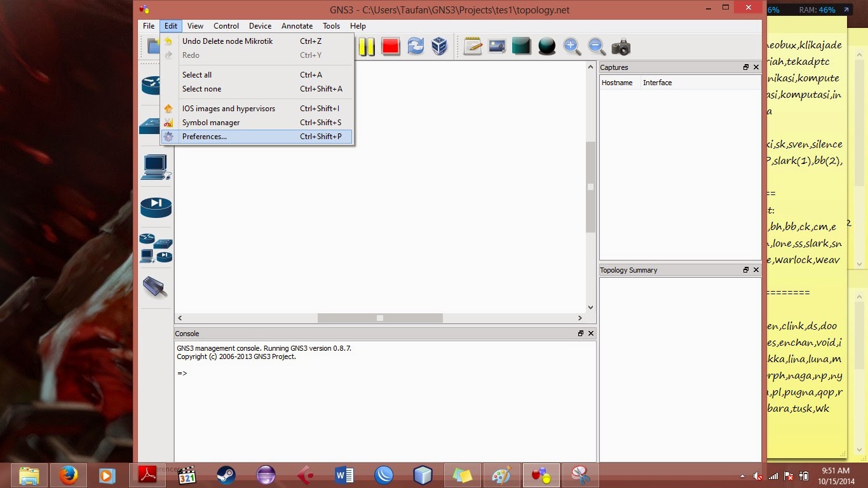868x488 pixels.
Task: Select the Draw a rectangle tool
Action: click(x=521, y=46)
